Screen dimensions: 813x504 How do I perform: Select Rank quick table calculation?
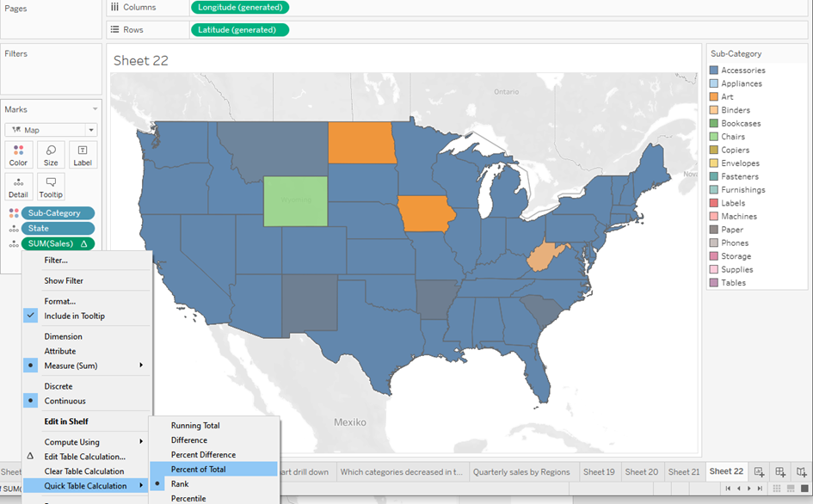180,483
